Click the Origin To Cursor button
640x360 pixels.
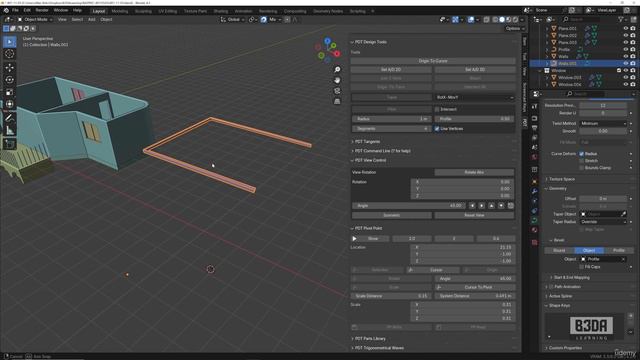pos(433,61)
